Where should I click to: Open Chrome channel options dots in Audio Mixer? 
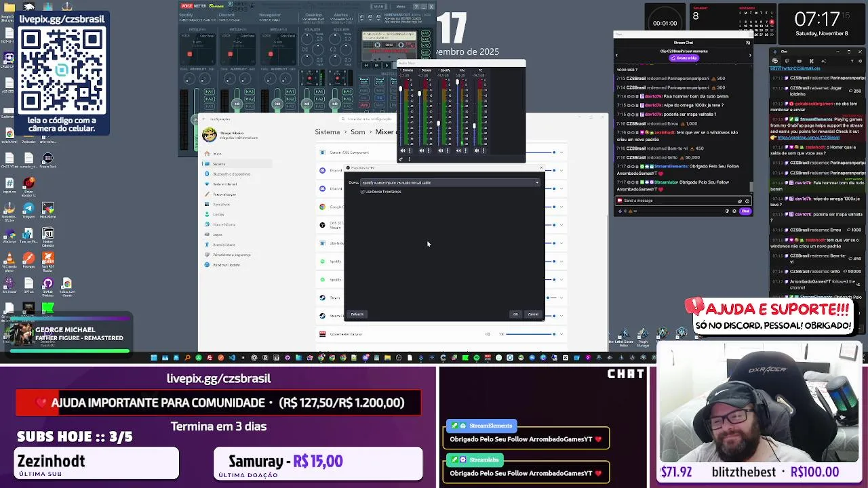pyautogui.click(x=410, y=150)
